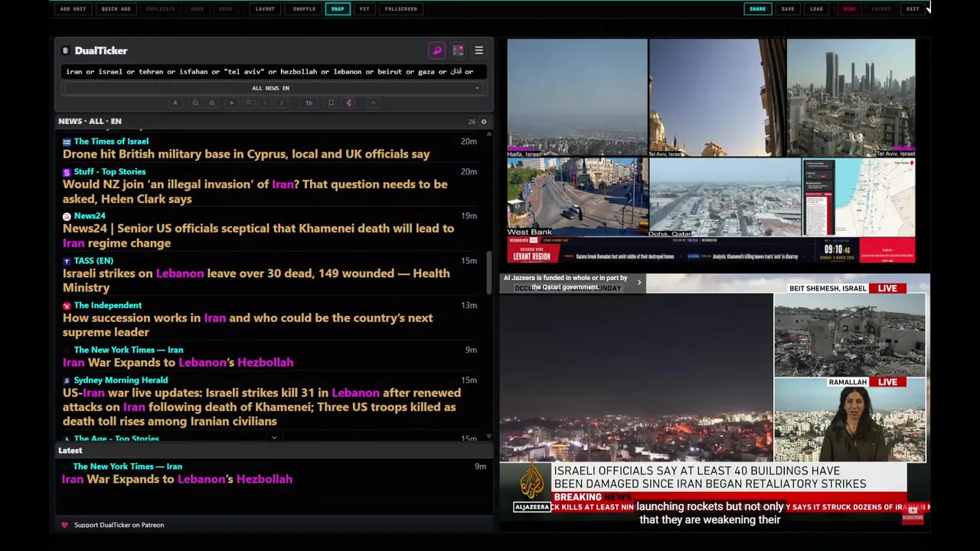Click the font size 'A' icon
Viewport: 980px width, 551px height.
(175, 103)
